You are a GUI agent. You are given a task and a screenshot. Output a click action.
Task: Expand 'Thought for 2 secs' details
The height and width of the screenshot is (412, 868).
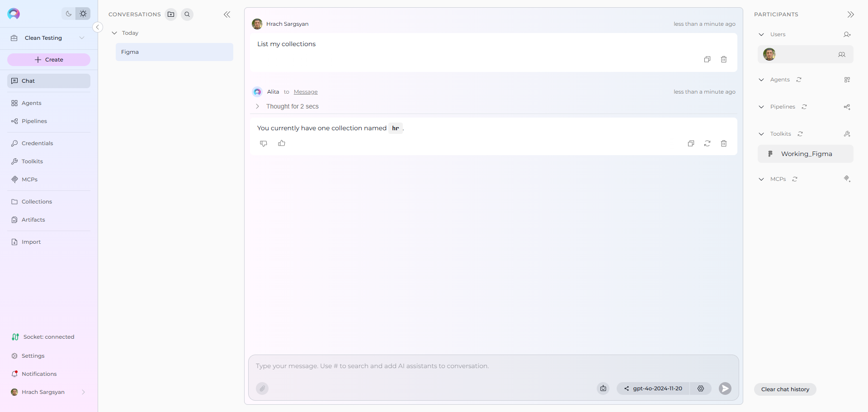coord(257,106)
